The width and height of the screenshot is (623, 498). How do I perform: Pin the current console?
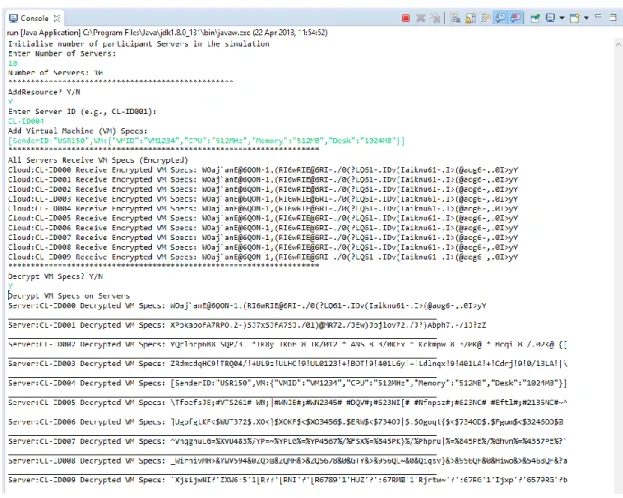[x=535, y=18]
